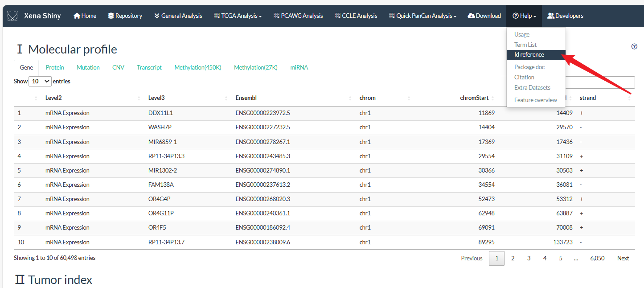Click the chromStart value 62948

pyautogui.click(x=487, y=213)
